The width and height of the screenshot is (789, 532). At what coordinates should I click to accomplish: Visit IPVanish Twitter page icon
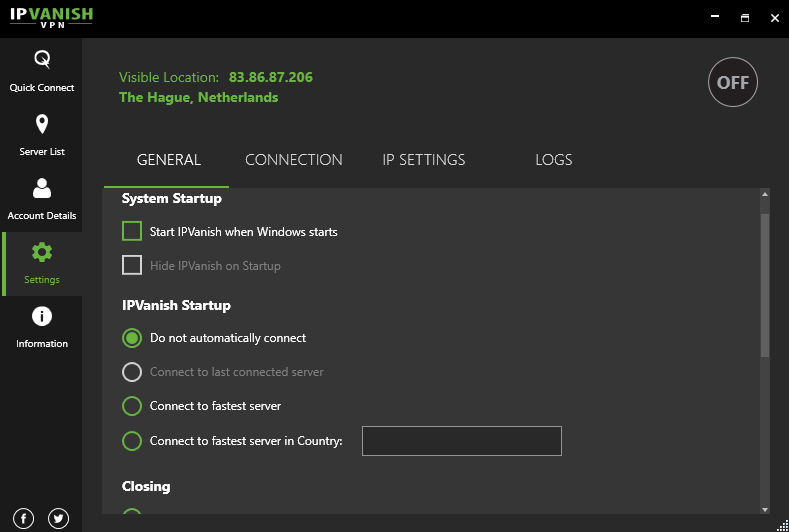pyautogui.click(x=58, y=518)
